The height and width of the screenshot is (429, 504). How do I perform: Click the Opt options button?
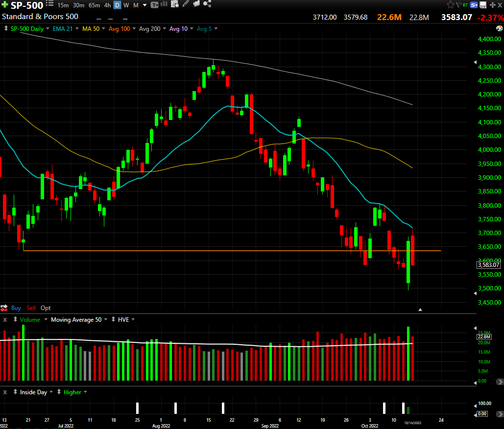click(46, 308)
